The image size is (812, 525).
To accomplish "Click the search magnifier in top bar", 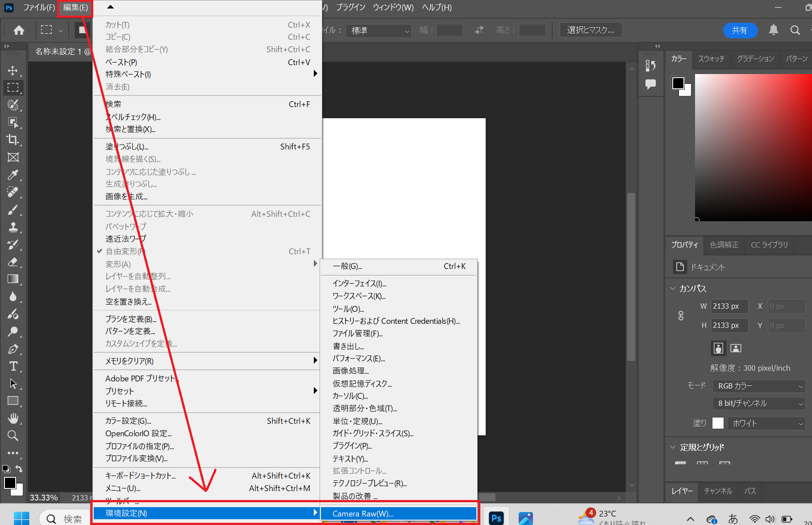I will (x=795, y=30).
